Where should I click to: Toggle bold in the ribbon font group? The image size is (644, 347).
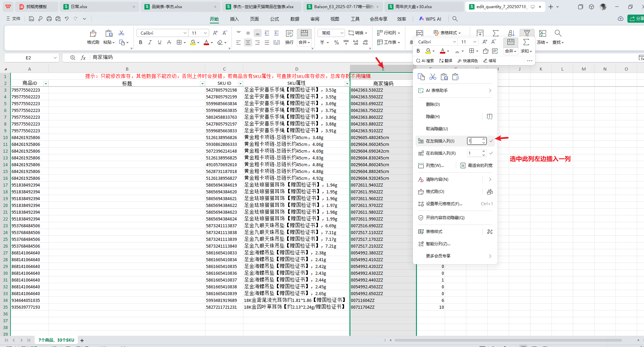(x=140, y=42)
